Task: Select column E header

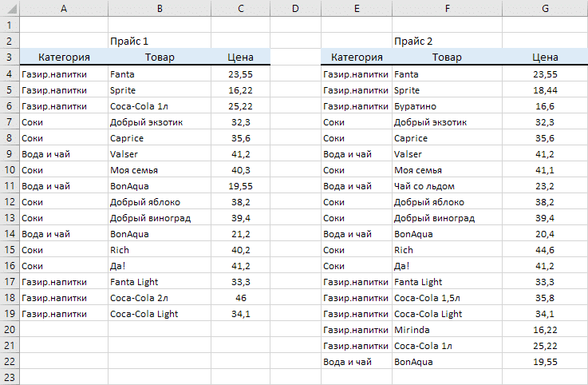Action: click(x=357, y=8)
